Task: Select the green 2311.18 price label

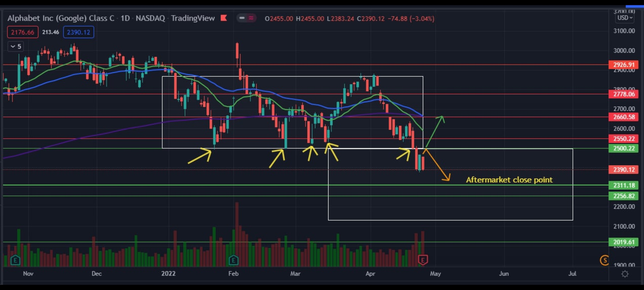Action: tap(624, 185)
